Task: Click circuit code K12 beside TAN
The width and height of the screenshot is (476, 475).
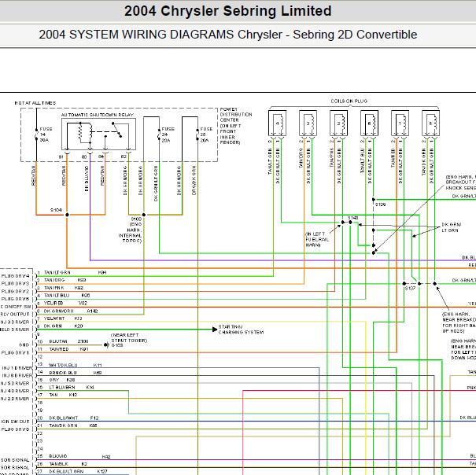Action: coord(73,395)
